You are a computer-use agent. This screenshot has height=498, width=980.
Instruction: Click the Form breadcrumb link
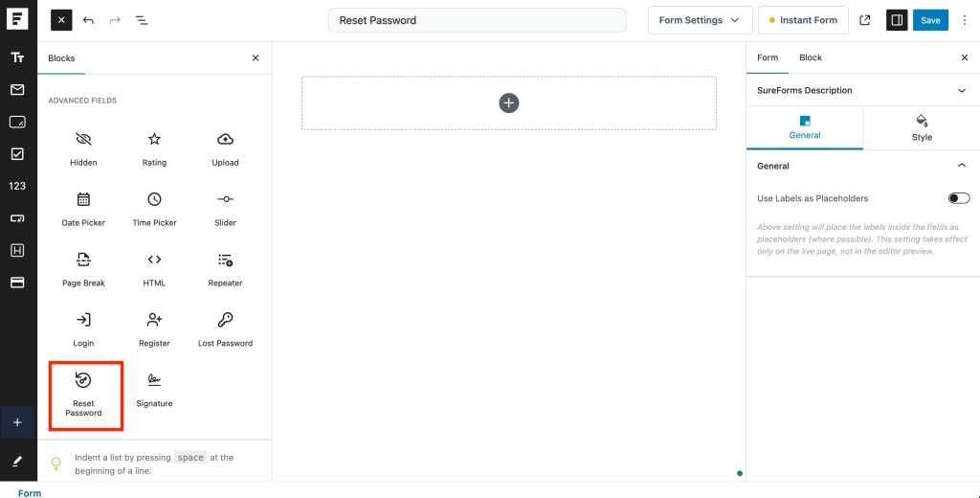click(x=30, y=493)
